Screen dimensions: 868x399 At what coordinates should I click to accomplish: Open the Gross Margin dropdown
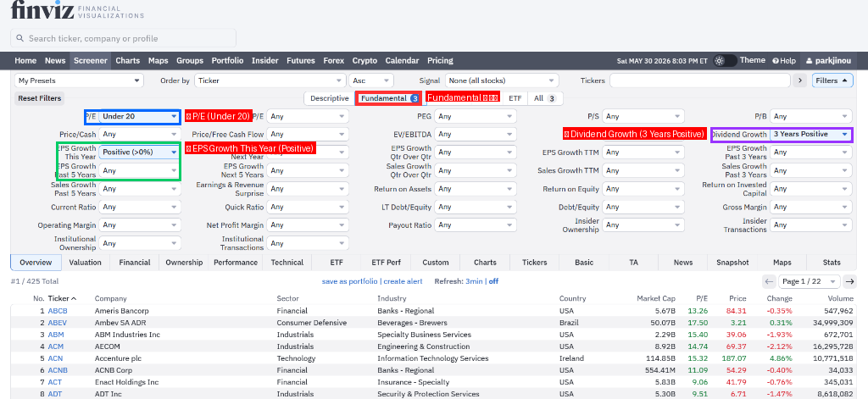point(810,207)
